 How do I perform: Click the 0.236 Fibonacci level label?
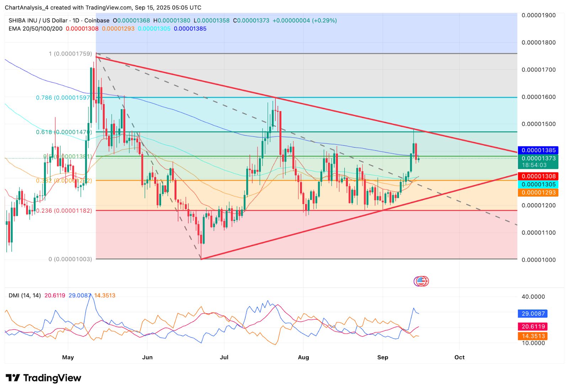[x=64, y=211]
